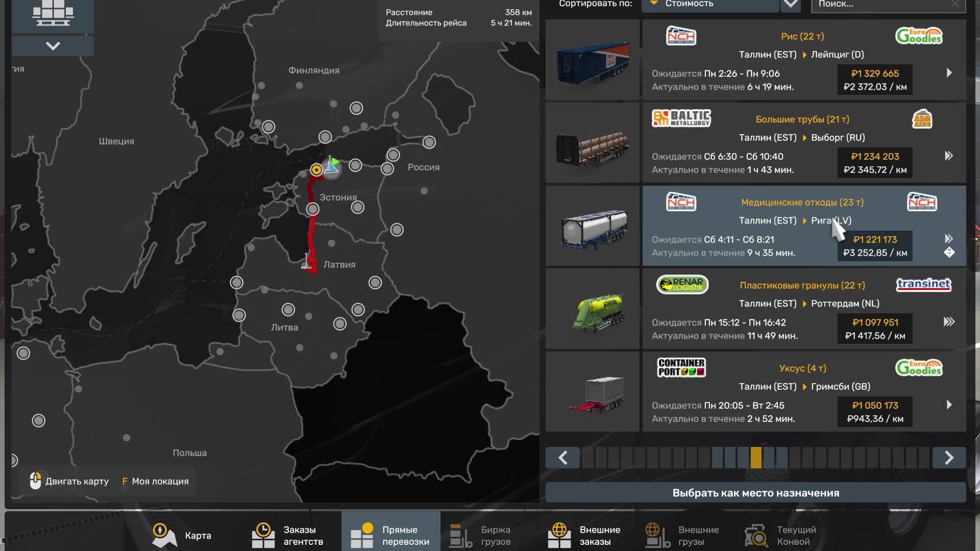The image size is (980, 551).
Task: Click the arrow icon on the Уксус job
Action: click(949, 405)
